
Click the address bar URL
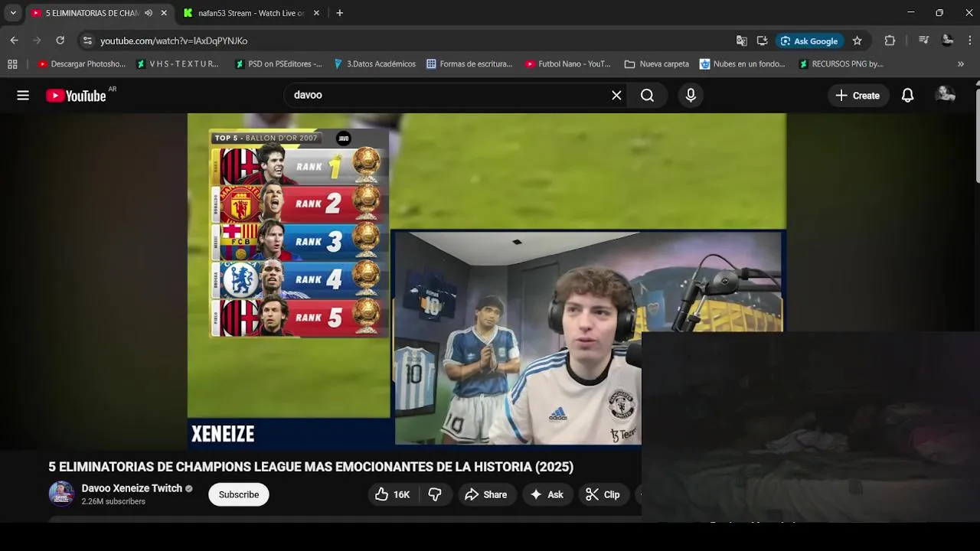click(x=174, y=41)
